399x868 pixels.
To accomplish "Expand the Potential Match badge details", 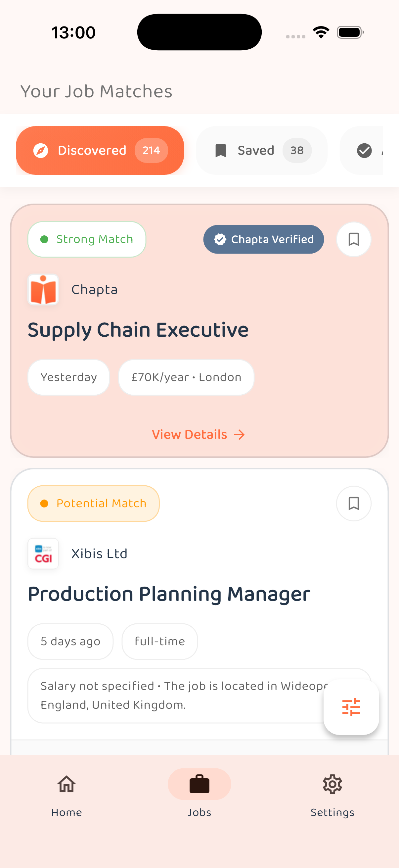I will point(93,503).
